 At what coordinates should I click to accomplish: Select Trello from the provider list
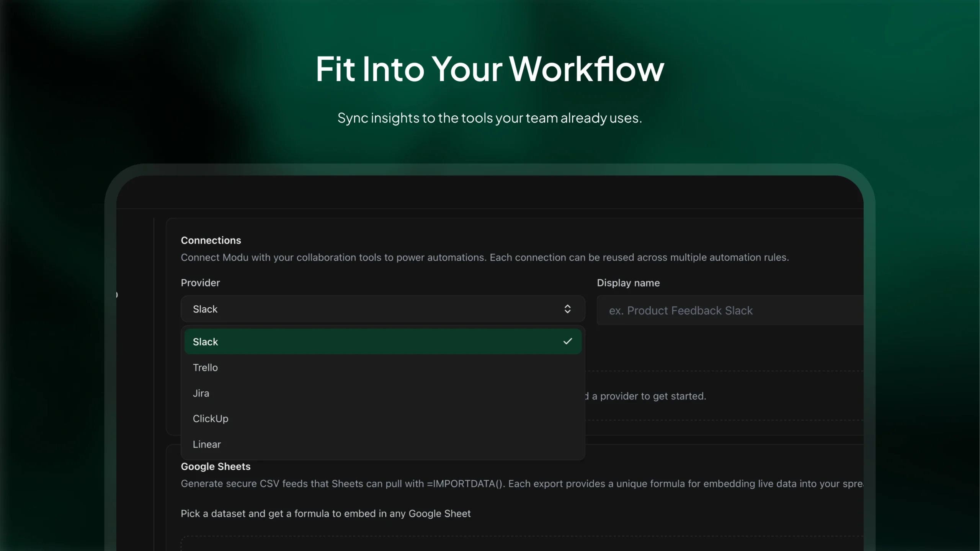pos(206,367)
